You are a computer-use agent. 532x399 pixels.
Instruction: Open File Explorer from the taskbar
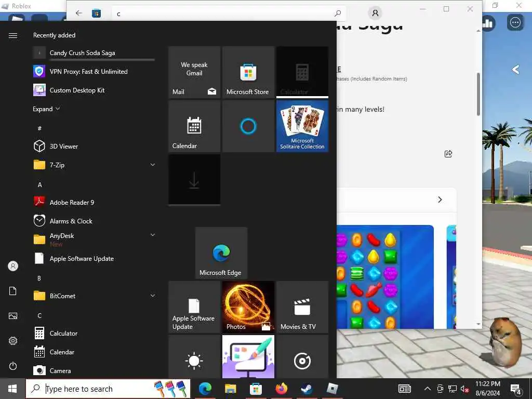(x=230, y=389)
